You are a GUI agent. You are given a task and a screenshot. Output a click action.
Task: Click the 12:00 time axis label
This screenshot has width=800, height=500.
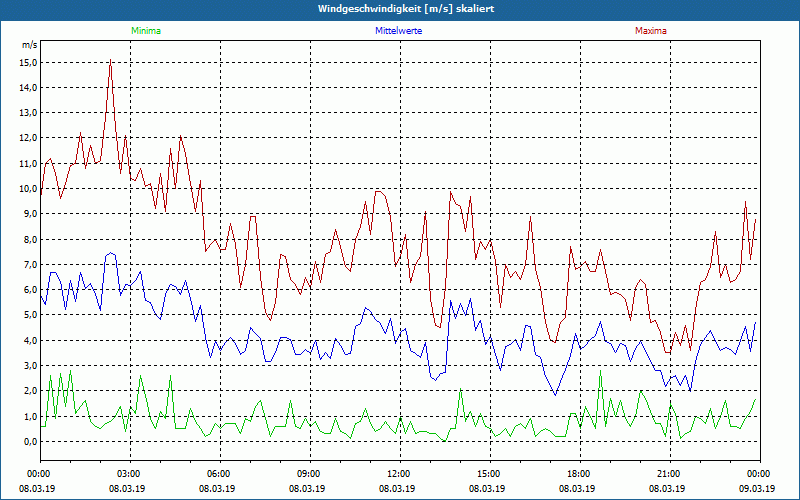tap(400, 474)
